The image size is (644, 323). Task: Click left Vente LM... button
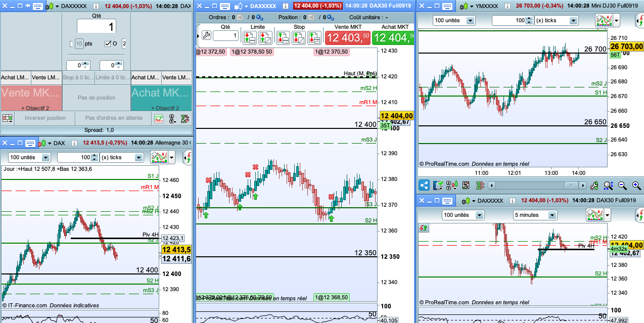tap(46, 77)
